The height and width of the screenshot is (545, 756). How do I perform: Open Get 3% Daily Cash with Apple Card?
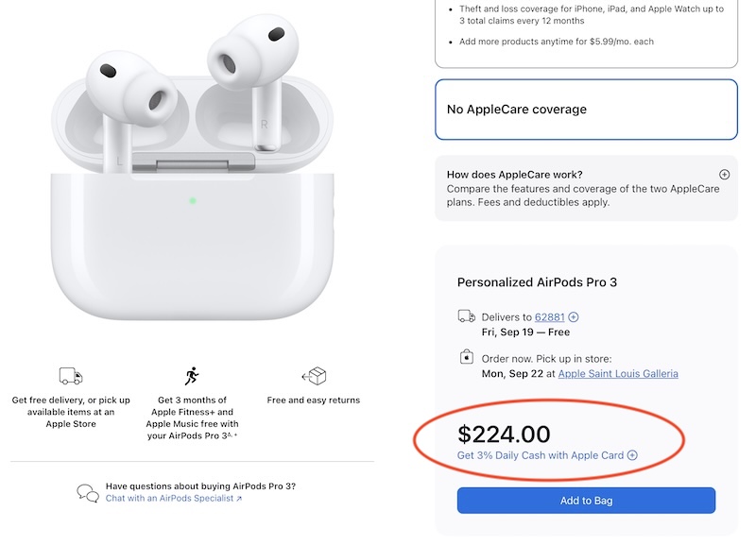(x=541, y=455)
